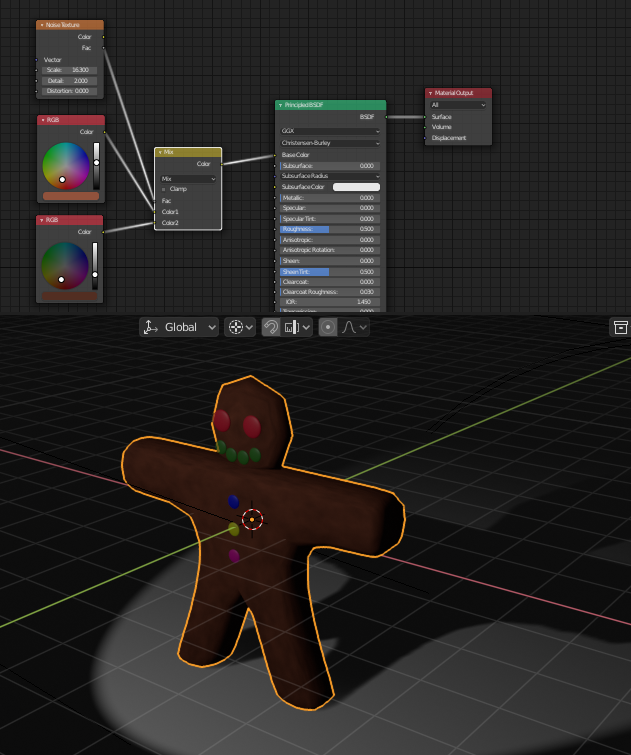Click the upper RGB node's color wheel

click(x=66, y=166)
